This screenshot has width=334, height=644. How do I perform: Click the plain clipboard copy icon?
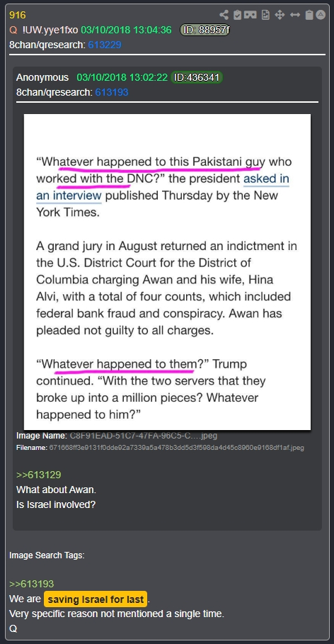tap(309, 15)
